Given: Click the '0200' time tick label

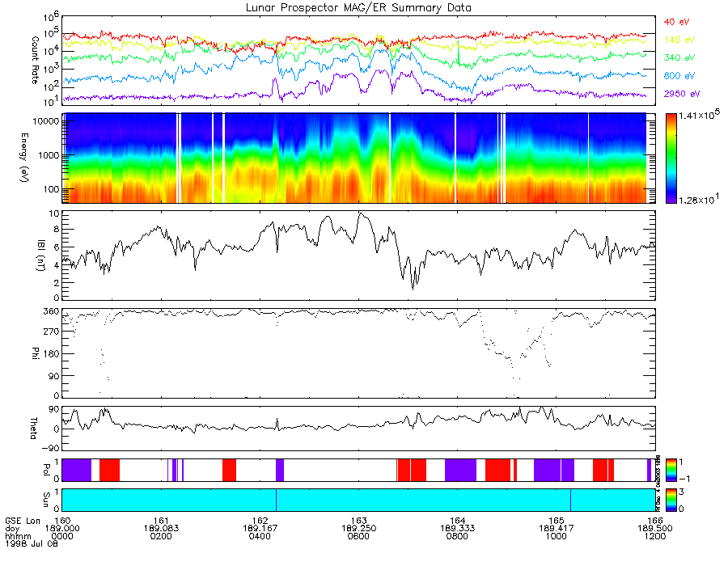Looking at the screenshot, I should pos(161,536).
